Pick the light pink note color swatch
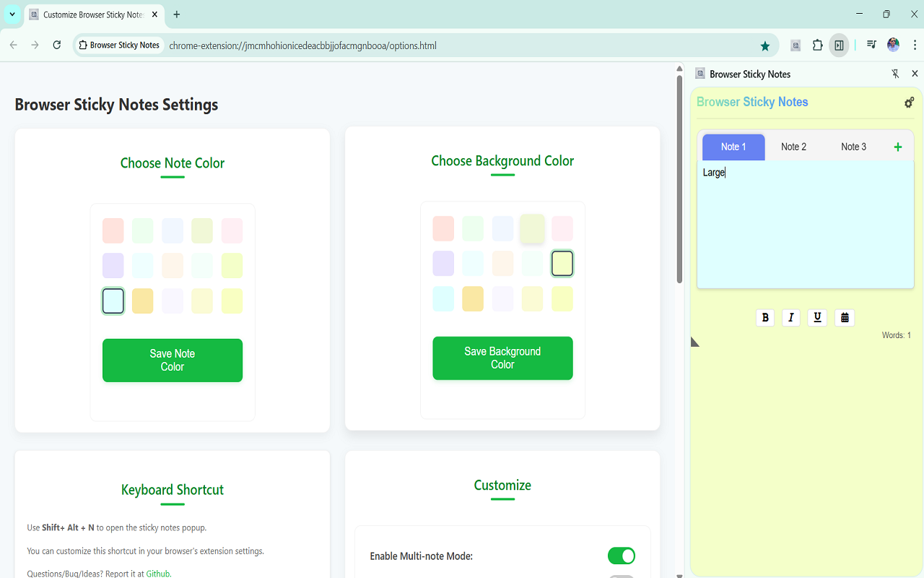The image size is (924, 578). pos(232,230)
